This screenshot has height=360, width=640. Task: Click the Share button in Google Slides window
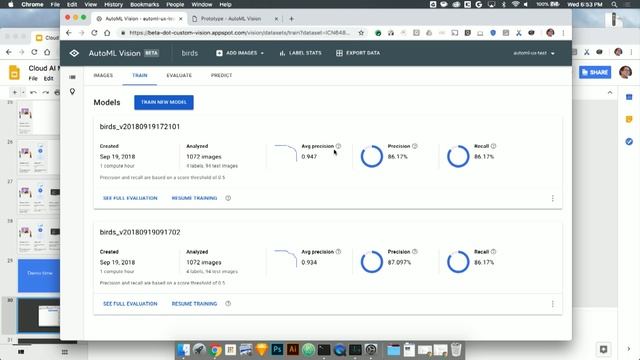(x=595, y=72)
